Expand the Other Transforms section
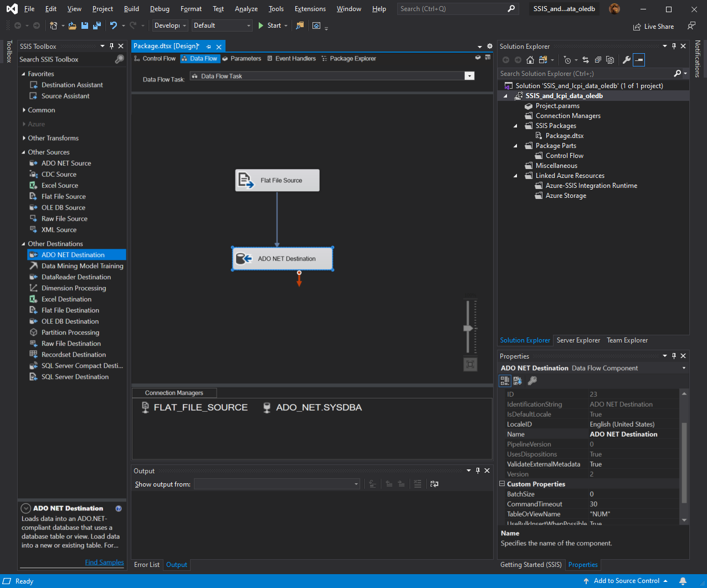This screenshot has height=588, width=707. pos(24,138)
